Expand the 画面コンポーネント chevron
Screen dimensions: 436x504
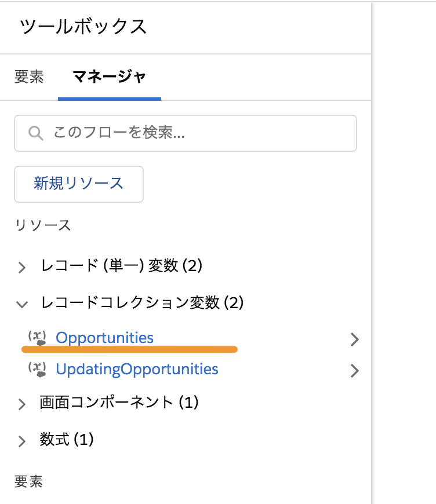point(22,404)
